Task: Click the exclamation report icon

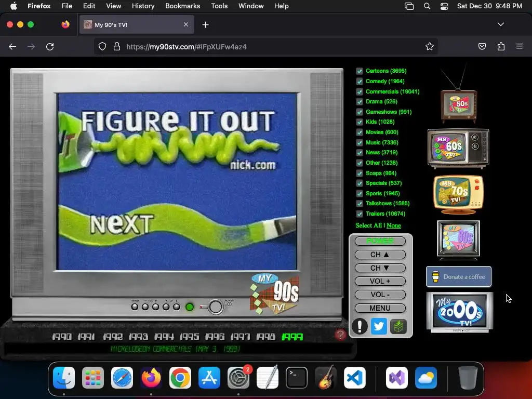Action: coord(360,326)
